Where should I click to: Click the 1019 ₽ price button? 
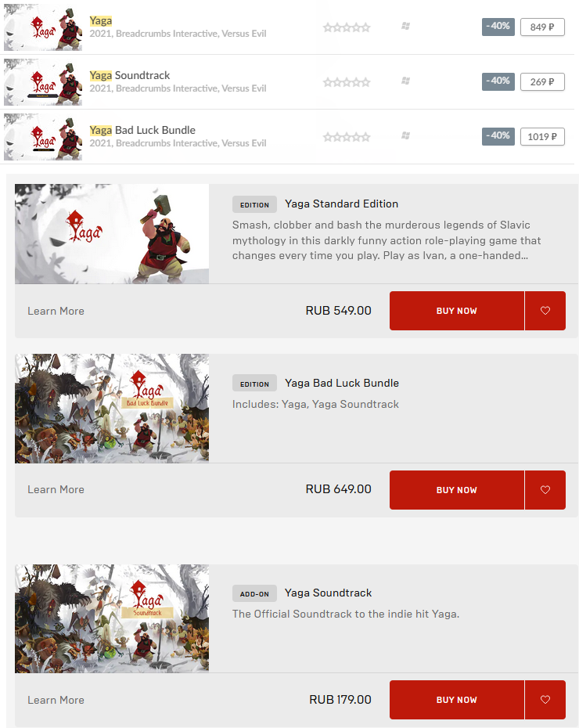tap(542, 136)
